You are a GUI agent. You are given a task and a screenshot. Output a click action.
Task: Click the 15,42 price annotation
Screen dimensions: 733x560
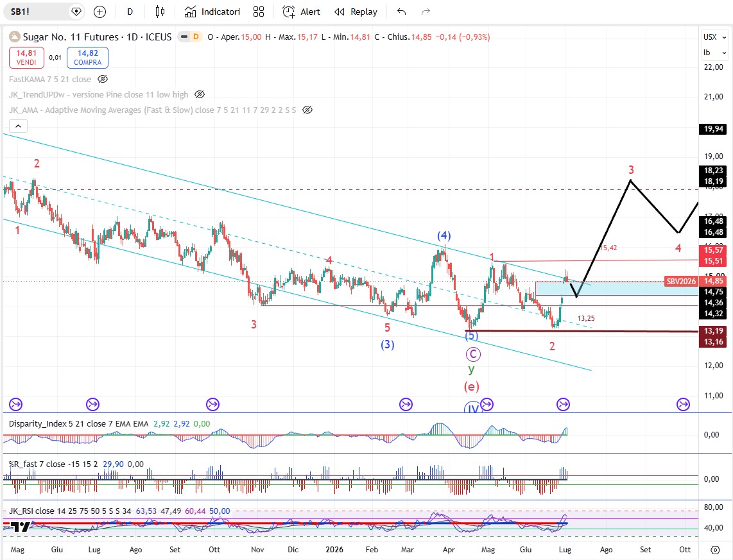608,248
